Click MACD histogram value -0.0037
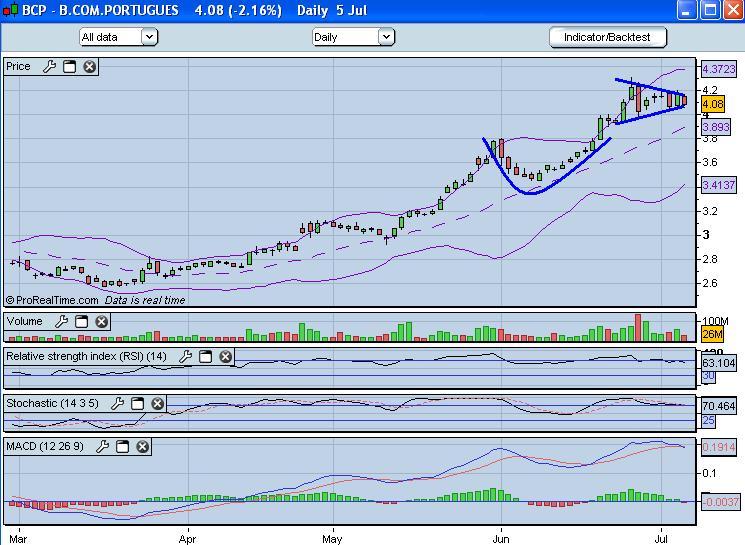Image resolution: width=745 pixels, height=545 pixels. [721, 502]
